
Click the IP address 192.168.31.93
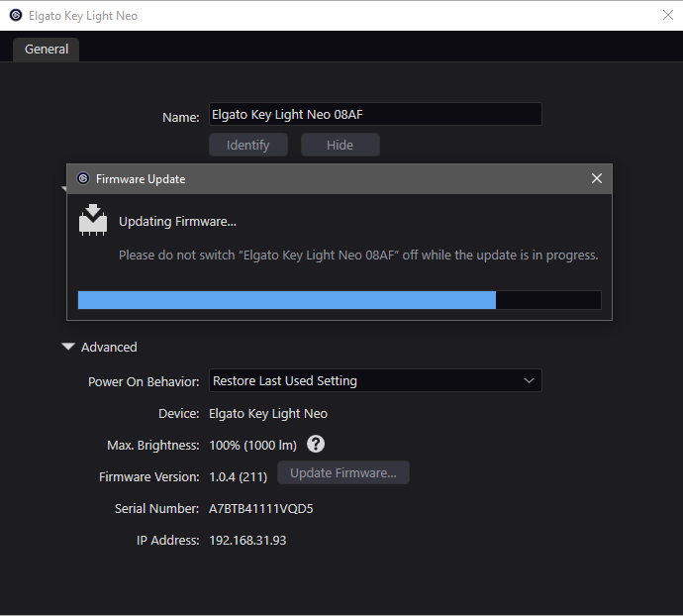pyautogui.click(x=247, y=541)
